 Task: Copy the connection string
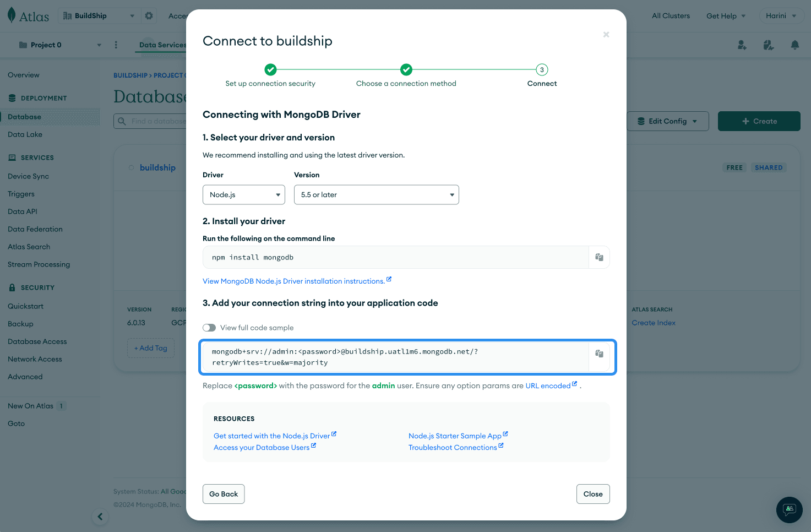coord(599,354)
